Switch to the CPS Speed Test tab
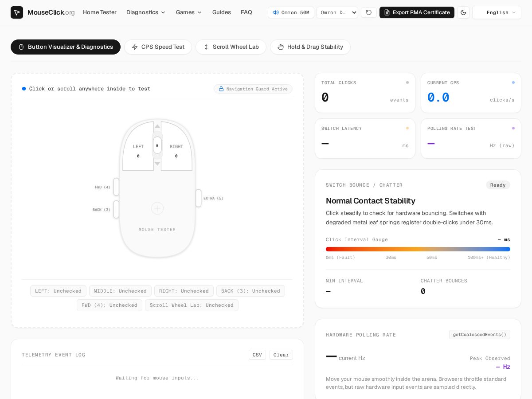The height and width of the screenshot is (399, 532). point(158,47)
